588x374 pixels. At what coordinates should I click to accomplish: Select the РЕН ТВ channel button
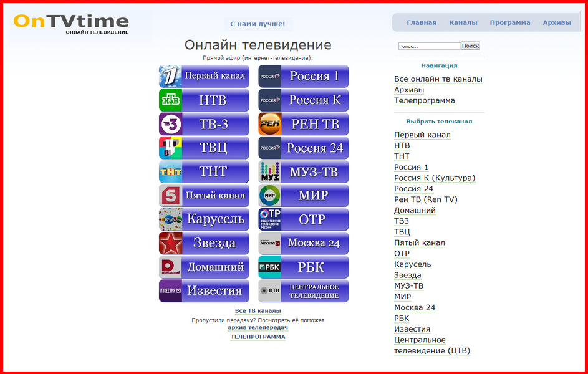pos(304,124)
